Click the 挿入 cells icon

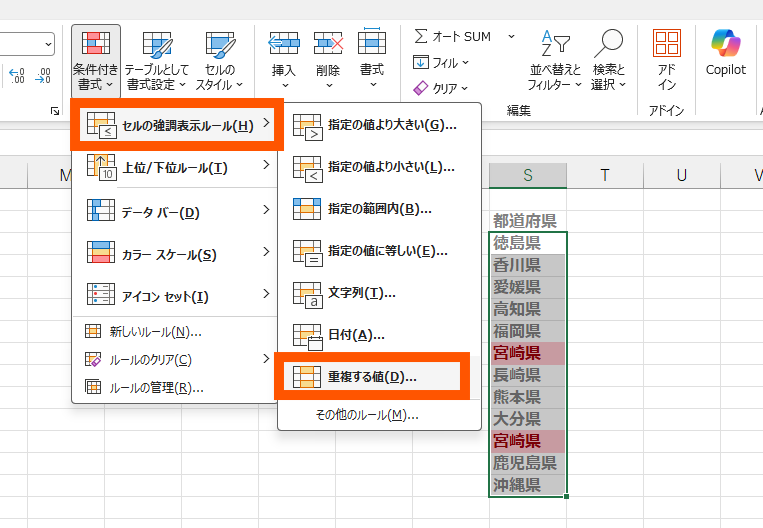tap(284, 43)
